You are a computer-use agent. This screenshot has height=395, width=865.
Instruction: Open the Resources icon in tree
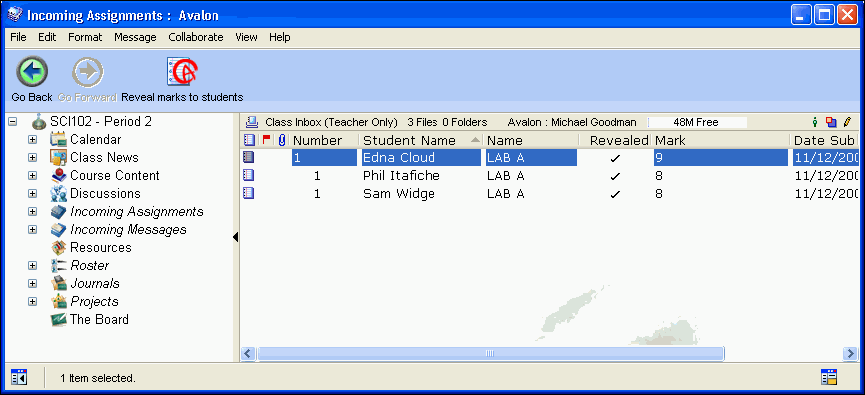tap(58, 248)
